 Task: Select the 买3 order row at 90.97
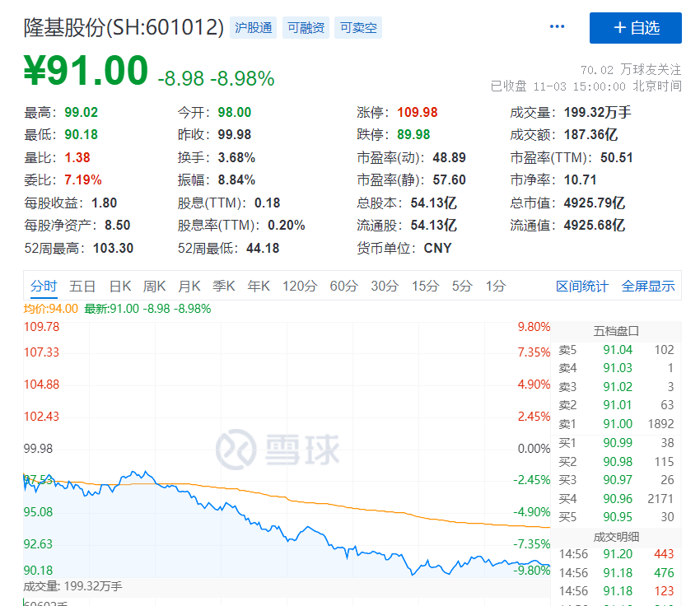(616, 480)
